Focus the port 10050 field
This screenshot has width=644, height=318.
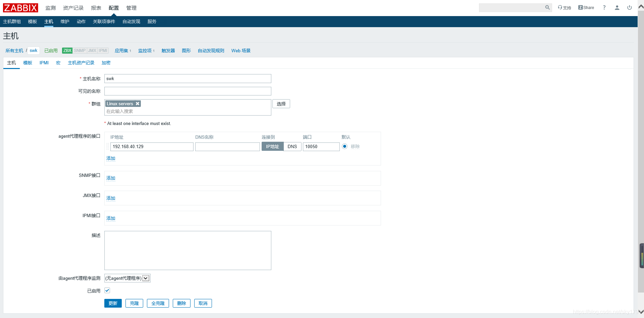point(321,146)
